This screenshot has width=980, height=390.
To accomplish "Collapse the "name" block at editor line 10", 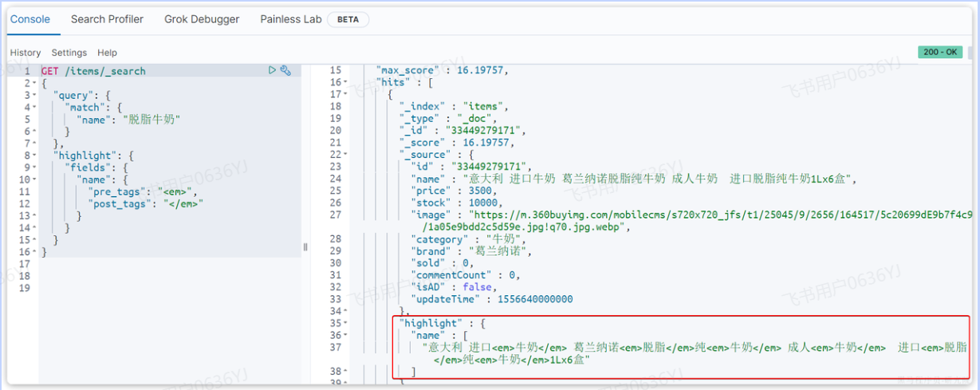I will [x=35, y=179].
